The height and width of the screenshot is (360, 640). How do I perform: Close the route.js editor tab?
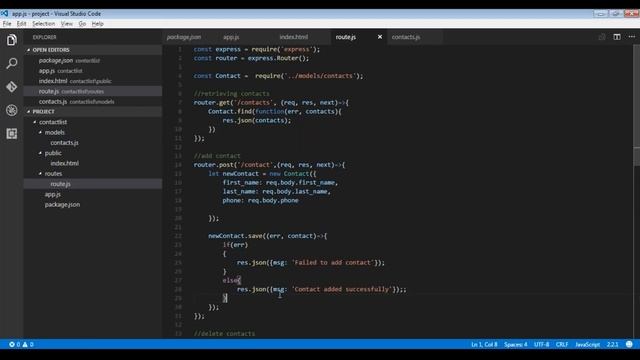click(380, 37)
